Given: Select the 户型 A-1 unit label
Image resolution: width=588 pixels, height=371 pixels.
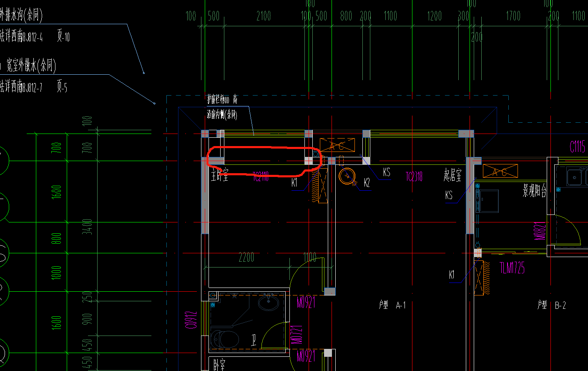Looking at the screenshot, I should (x=392, y=305).
